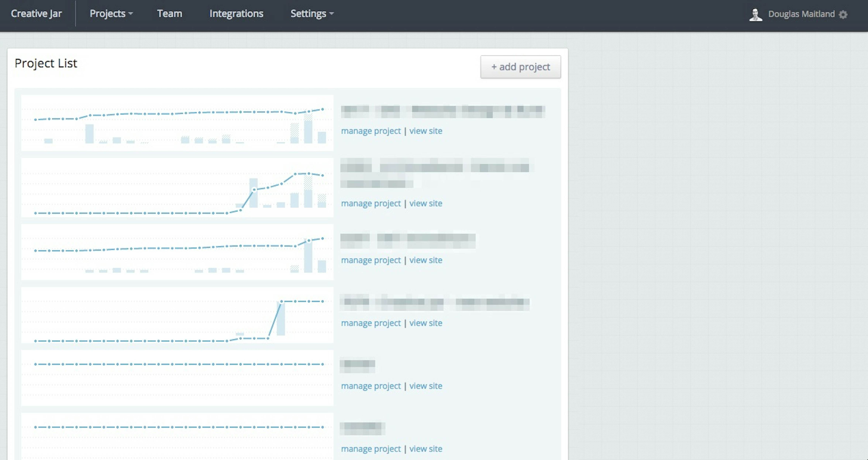Click the fifth project's flat line chart
Screen dimensions: 868x460
click(177, 378)
